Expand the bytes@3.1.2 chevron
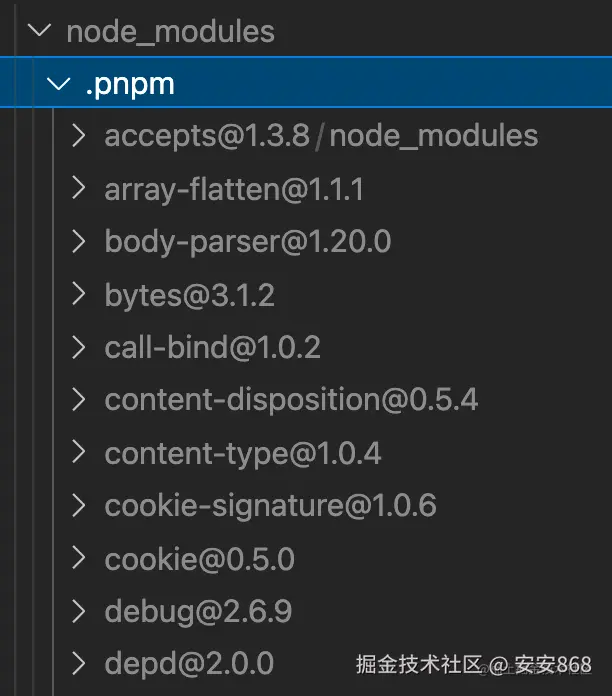 (x=80, y=295)
